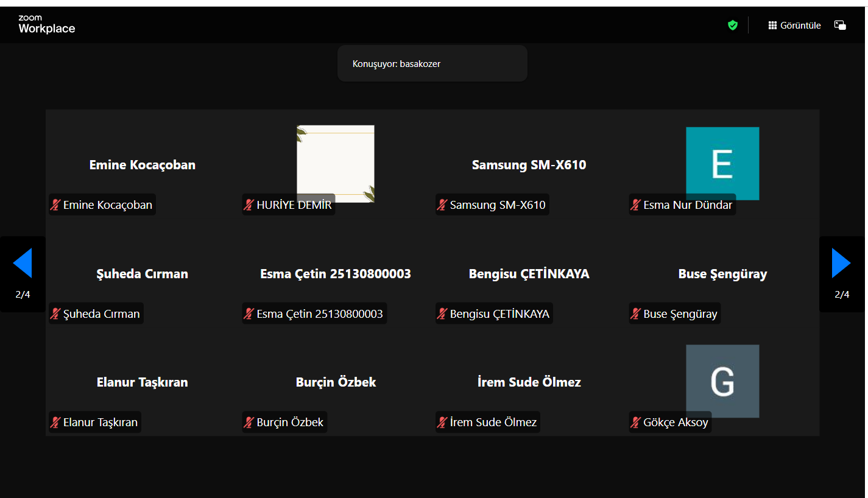Screen dimensions: 868x498
Task: Click muted mic icon for Emine Kocaçoban
Action: click(55, 205)
